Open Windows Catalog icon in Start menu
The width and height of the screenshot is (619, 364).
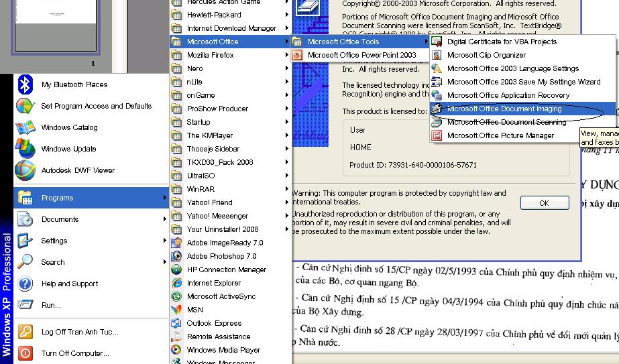click(25, 127)
